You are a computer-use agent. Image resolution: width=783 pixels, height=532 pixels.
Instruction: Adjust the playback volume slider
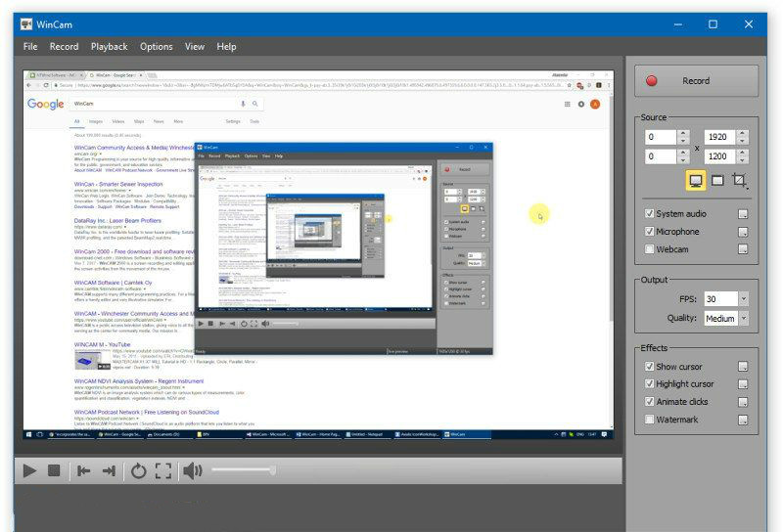(244, 470)
